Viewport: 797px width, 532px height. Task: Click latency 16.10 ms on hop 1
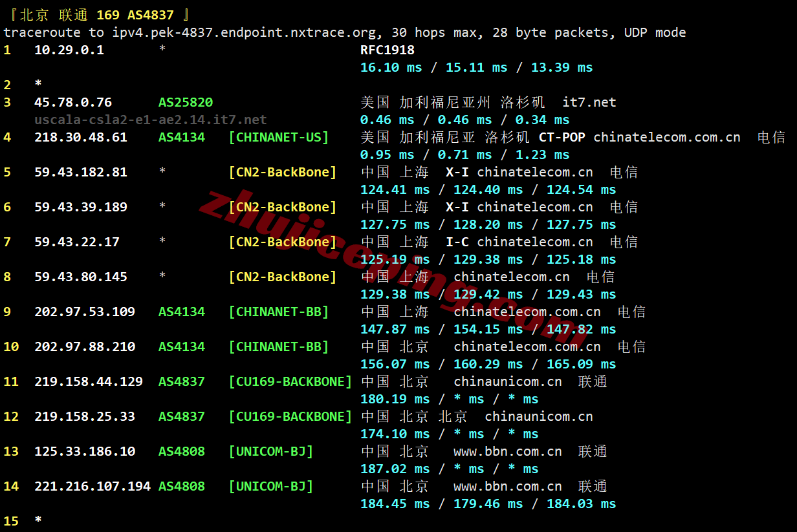(391, 67)
